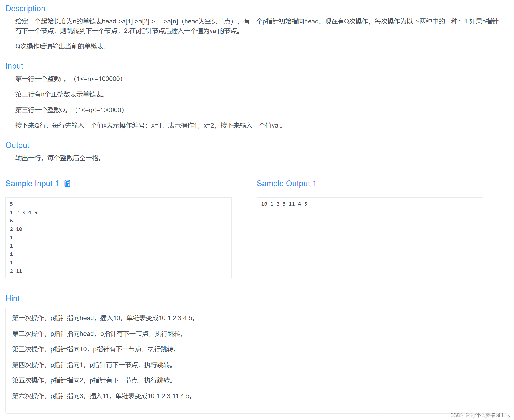Click the line '2 11' in sample input
Viewport: 514px width, 420px height.
16,271
